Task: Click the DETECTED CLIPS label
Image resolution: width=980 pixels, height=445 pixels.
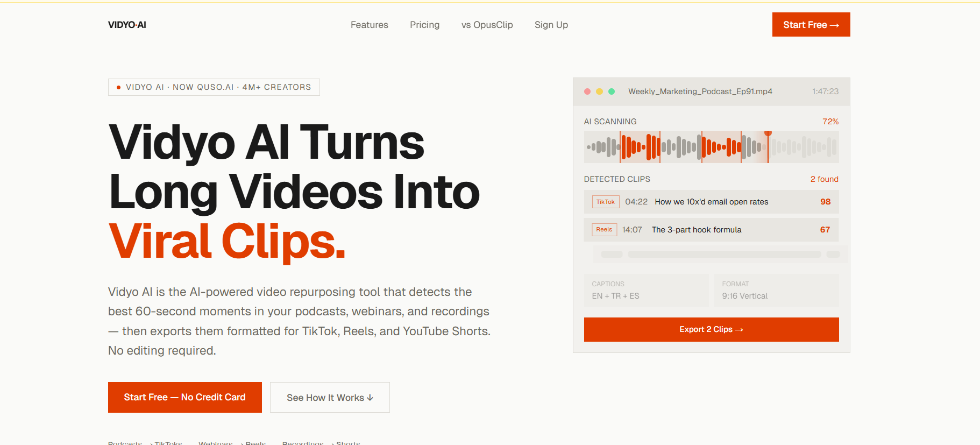Action: click(x=617, y=179)
